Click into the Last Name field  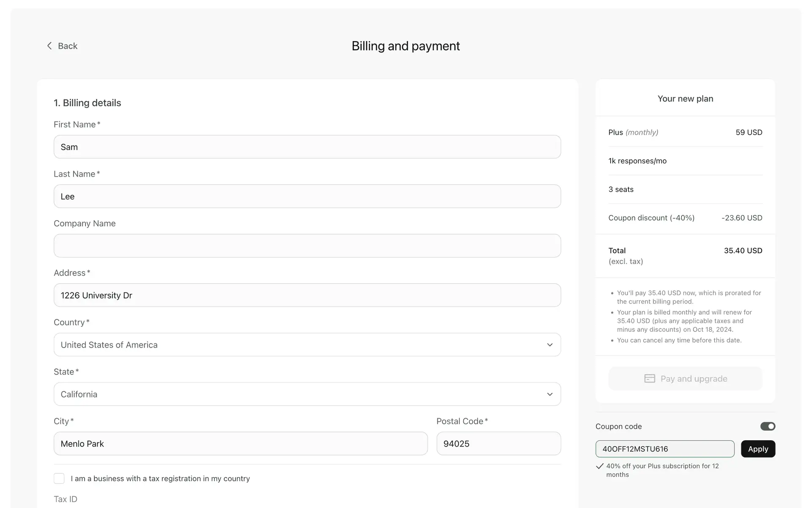(307, 196)
